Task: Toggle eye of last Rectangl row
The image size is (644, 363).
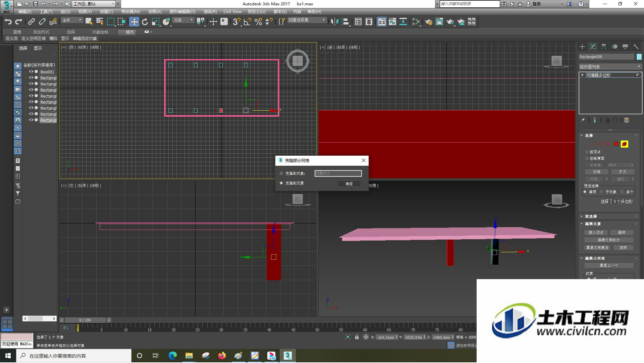Action: click(31, 120)
